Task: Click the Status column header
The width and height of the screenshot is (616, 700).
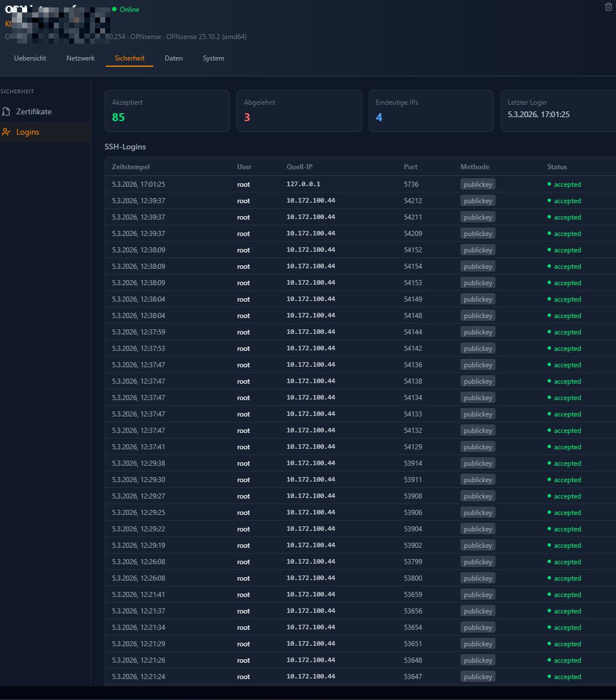Action: [x=557, y=167]
